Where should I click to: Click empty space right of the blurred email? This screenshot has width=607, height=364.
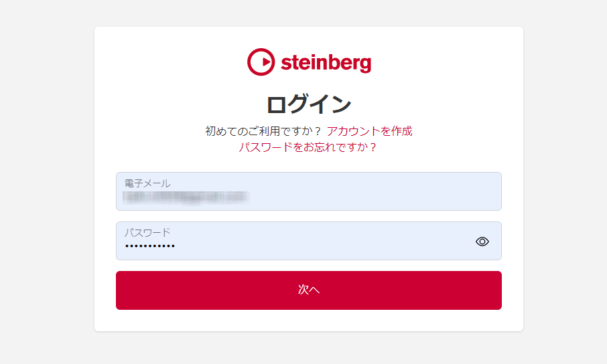[375, 197]
